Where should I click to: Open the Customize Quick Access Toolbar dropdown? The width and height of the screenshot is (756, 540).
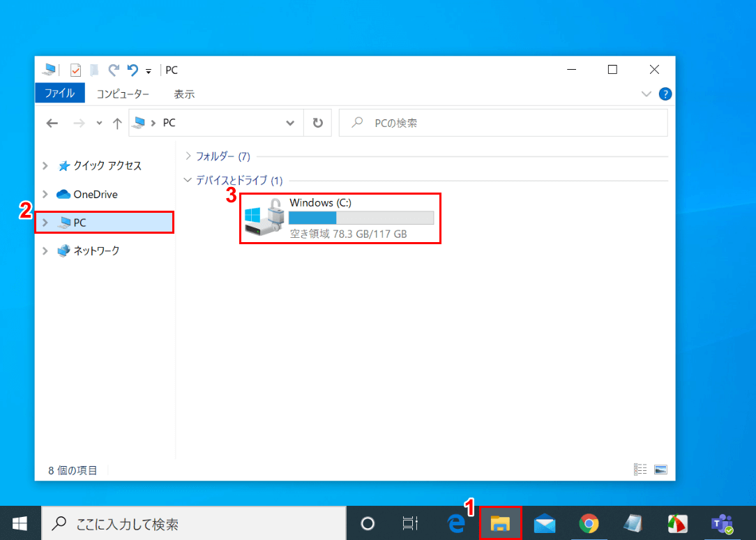coord(149,71)
